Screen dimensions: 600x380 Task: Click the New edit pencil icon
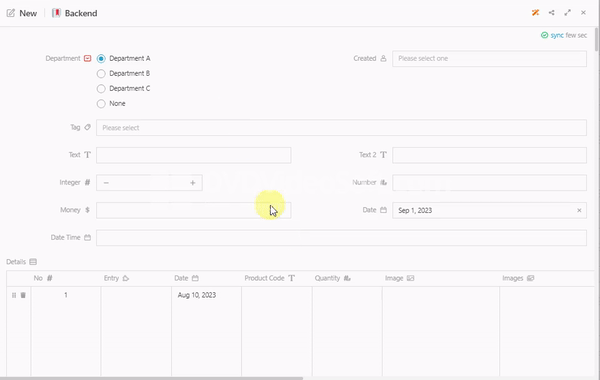11,13
